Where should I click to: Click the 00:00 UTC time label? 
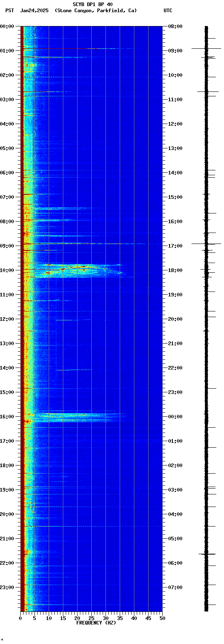point(175,417)
